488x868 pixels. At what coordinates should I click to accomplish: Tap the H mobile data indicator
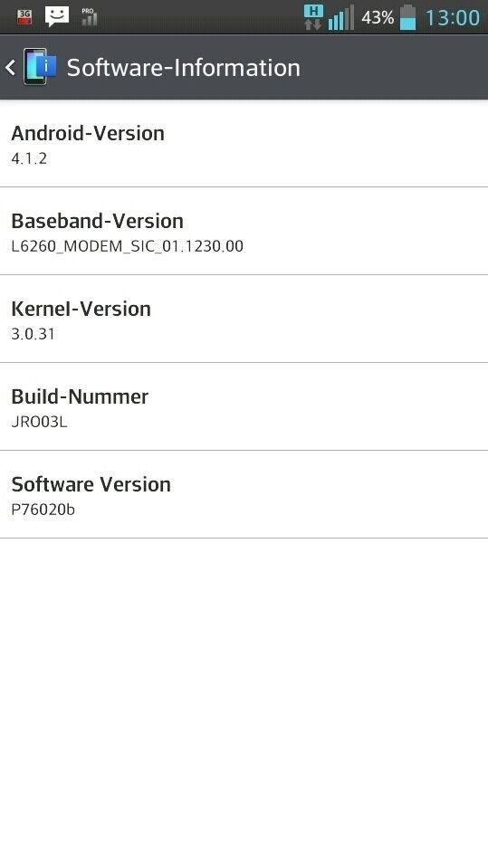pyautogui.click(x=313, y=16)
